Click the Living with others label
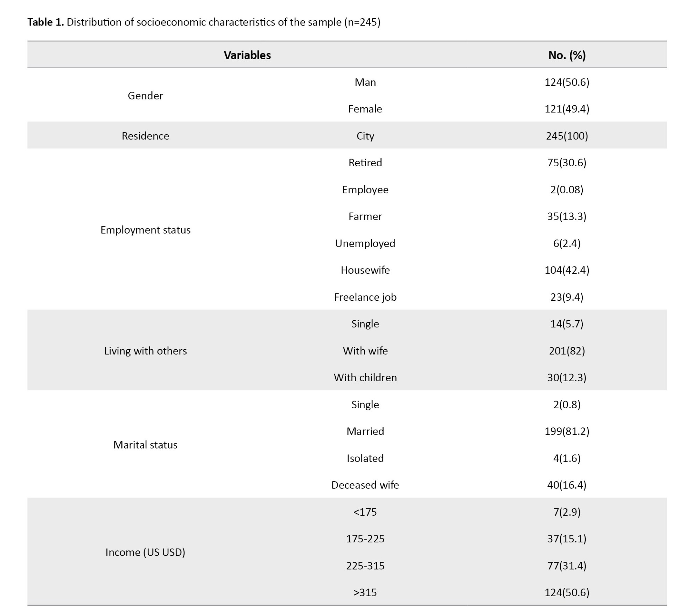 pos(145,351)
